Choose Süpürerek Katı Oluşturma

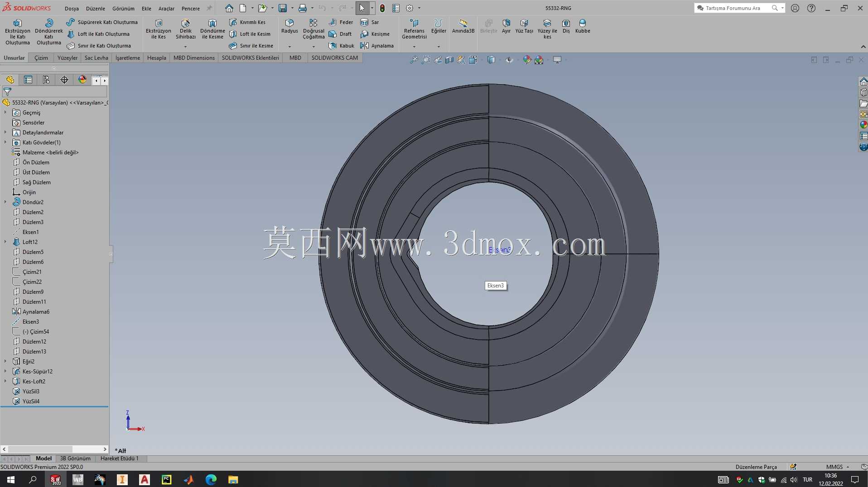[102, 22]
